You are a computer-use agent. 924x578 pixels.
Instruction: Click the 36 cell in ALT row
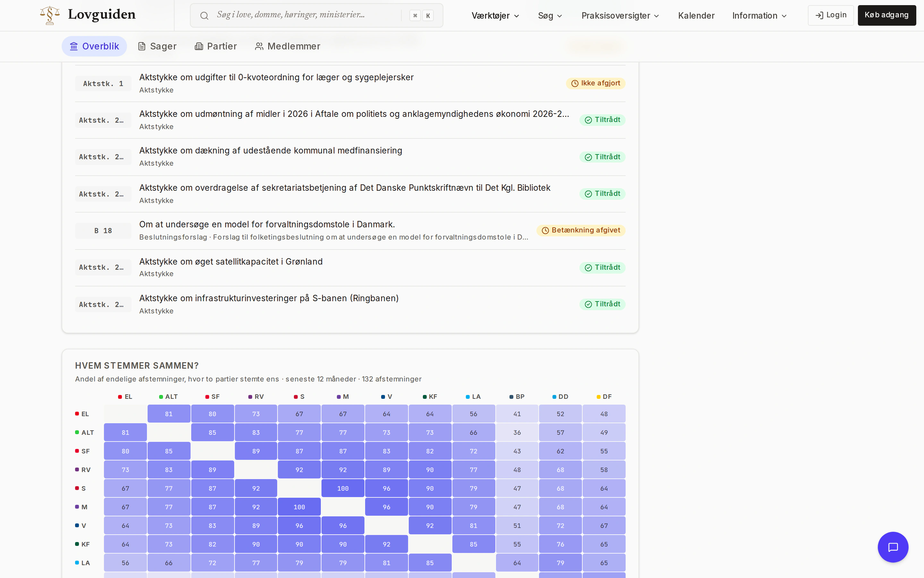[x=517, y=432]
